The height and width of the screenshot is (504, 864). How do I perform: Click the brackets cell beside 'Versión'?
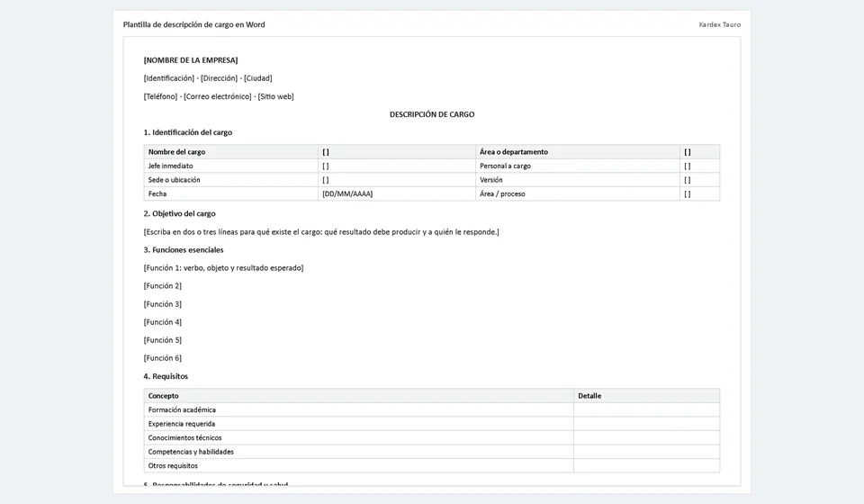[700, 180]
